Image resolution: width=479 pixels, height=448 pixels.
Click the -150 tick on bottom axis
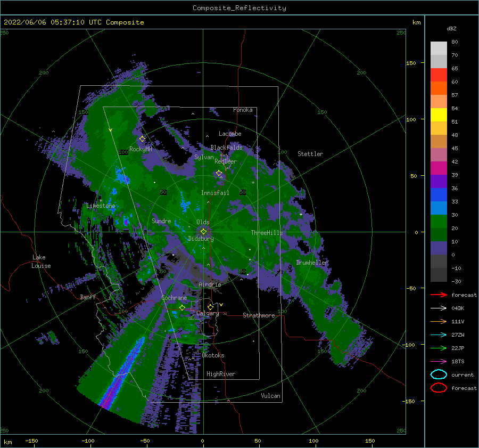[x=31, y=441]
